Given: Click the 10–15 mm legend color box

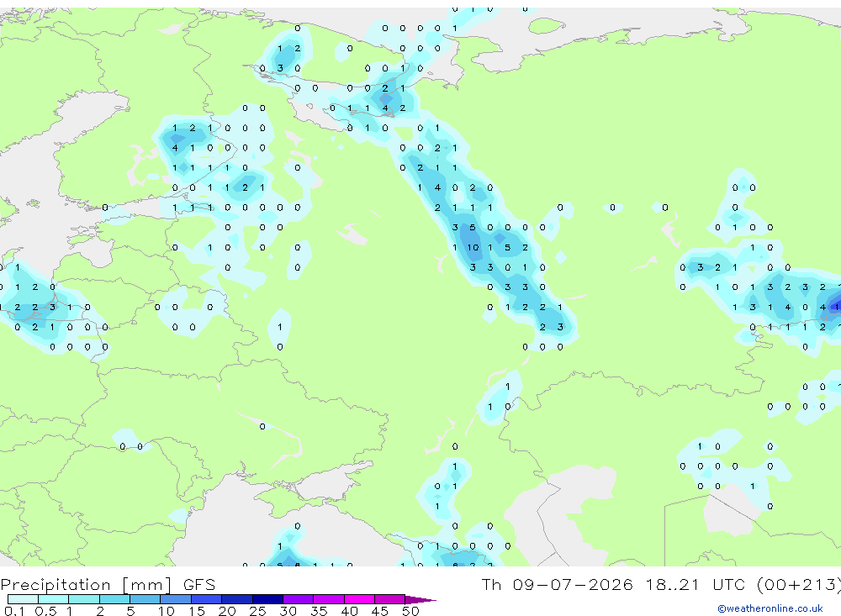Looking at the screenshot, I should (x=176, y=599).
